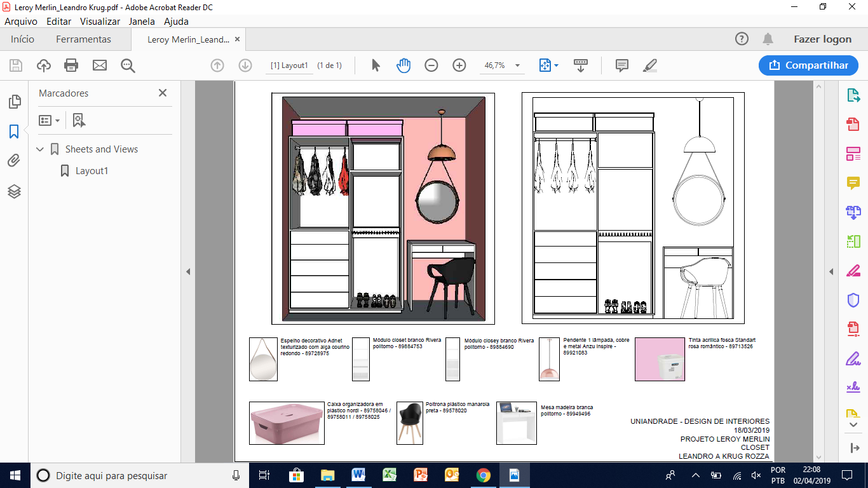Image resolution: width=868 pixels, height=488 pixels.
Task: Open the Attachments paperclip panel
Action: (14, 161)
